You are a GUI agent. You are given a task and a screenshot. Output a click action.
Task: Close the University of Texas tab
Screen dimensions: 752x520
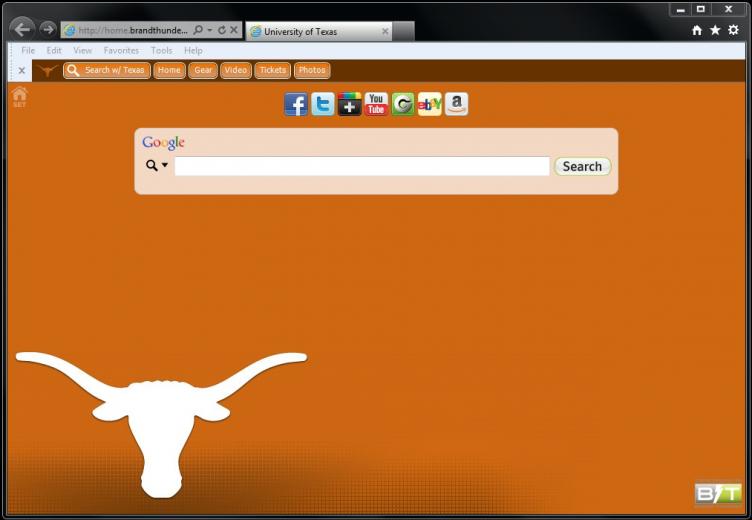pyautogui.click(x=385, y=32)
